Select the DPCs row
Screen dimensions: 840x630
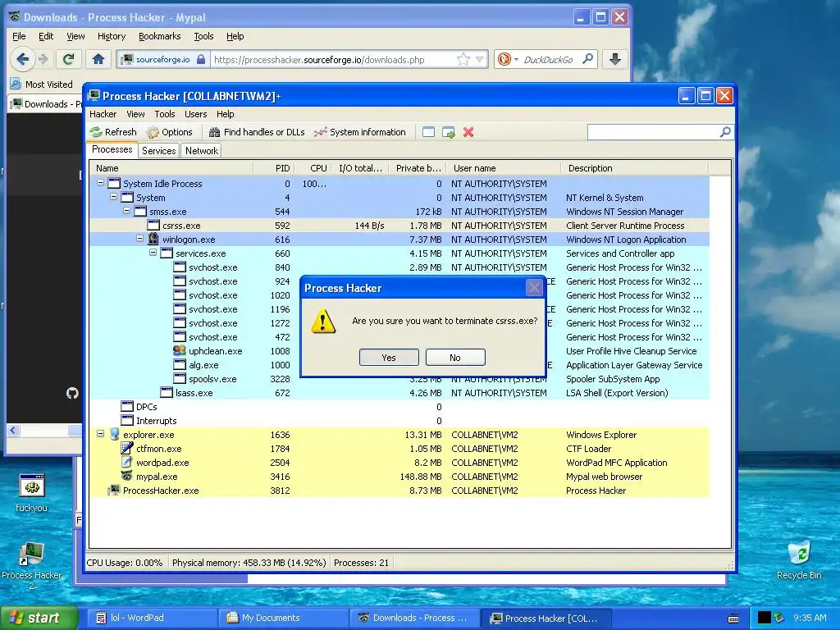click(x=399, y=407)
